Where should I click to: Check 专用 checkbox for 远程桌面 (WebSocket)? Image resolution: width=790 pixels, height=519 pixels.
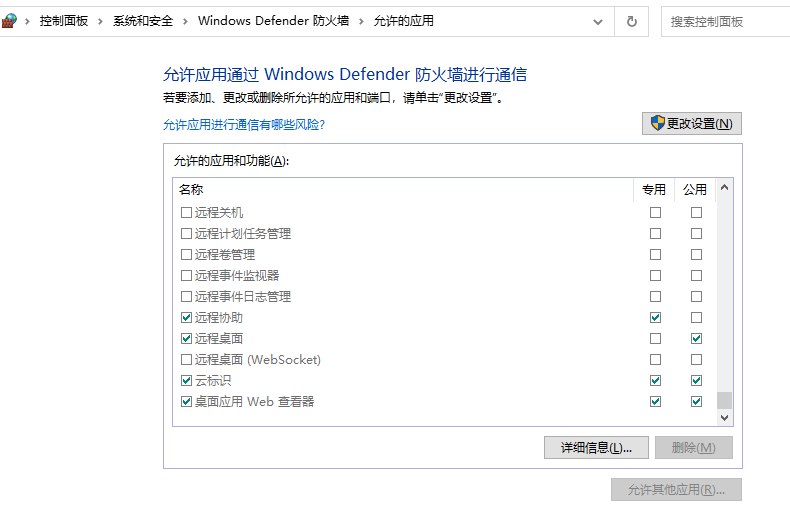655,360
